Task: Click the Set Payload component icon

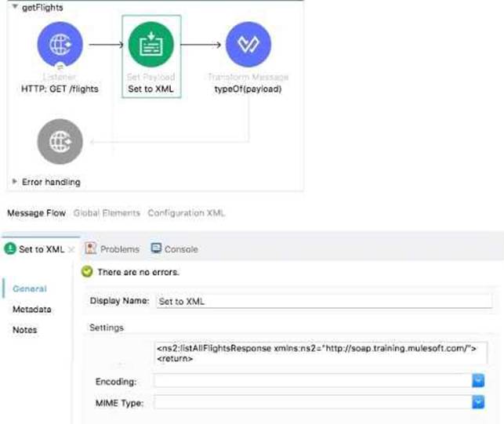Action: pyautogui.click(x=151, y=45)
